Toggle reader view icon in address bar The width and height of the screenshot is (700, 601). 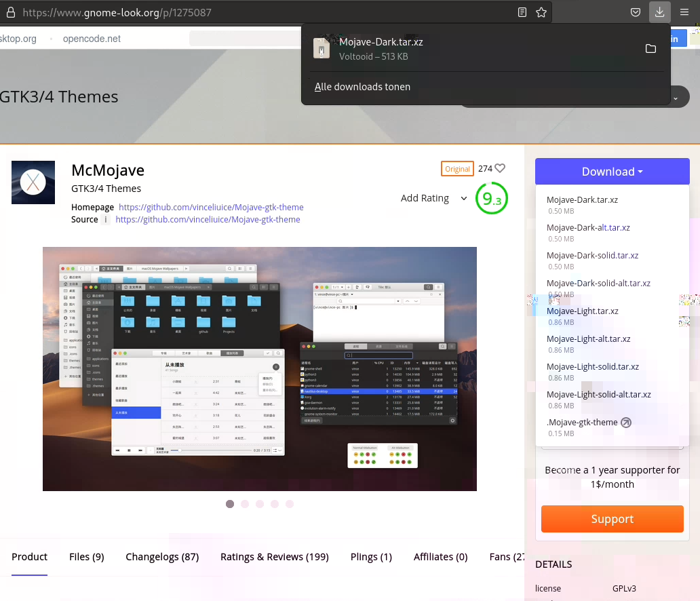click(x=522, y=12)
